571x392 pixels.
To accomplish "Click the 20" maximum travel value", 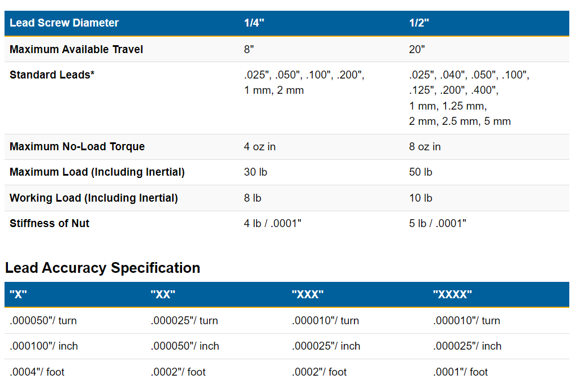I will [416, 49].
